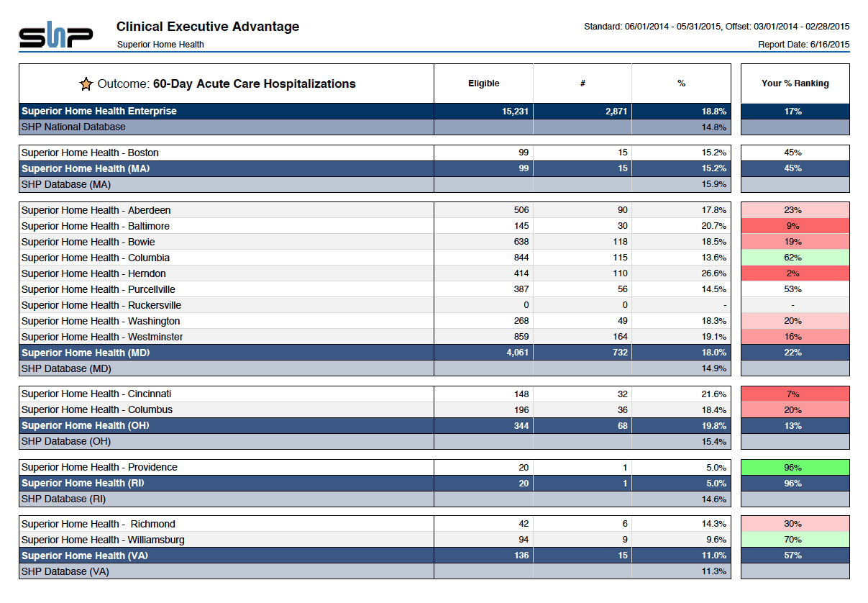Click OH summary ranking 13%
The height and width of the screenshot is (603, 868).
tap(795, 426)
